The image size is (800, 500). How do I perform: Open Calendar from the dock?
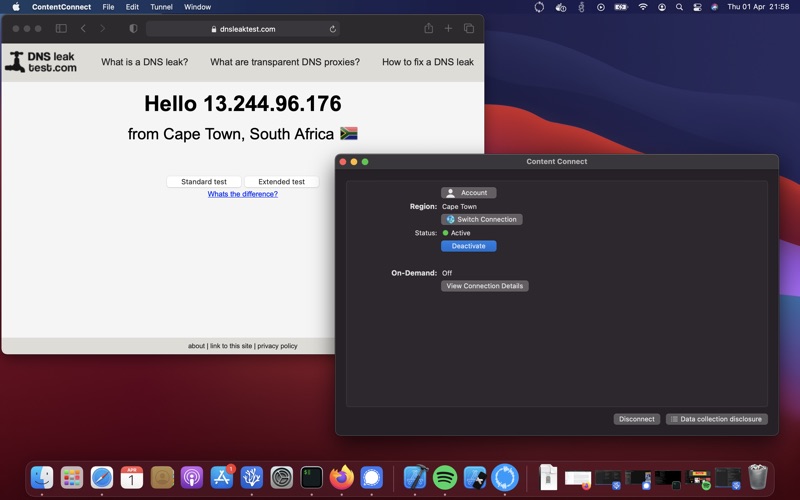132,478
